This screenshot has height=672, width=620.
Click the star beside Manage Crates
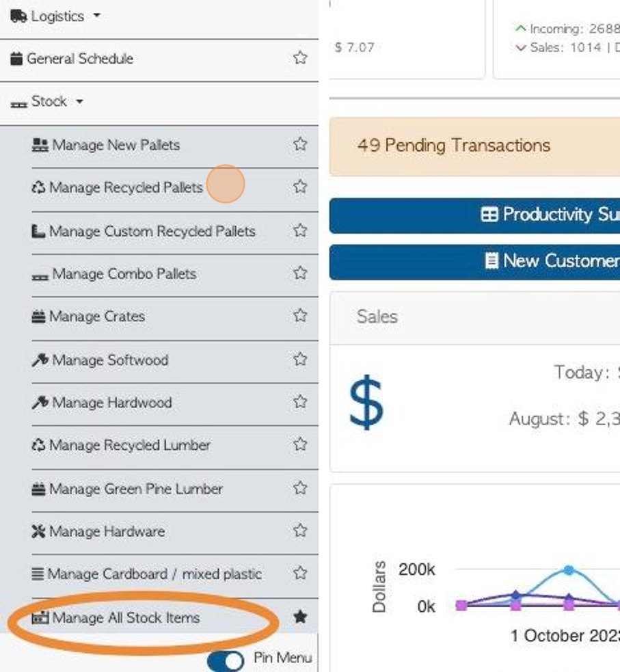click(x=300, y=315)
